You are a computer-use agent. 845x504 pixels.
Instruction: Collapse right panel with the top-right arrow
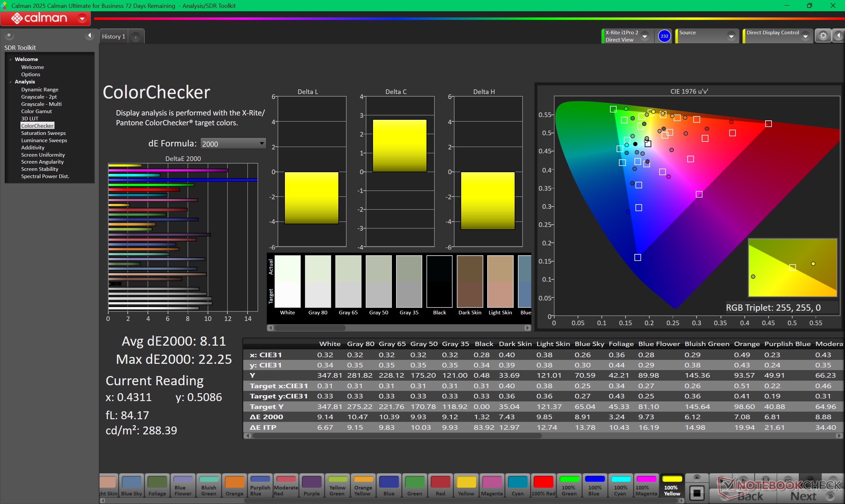coord(838,36)
